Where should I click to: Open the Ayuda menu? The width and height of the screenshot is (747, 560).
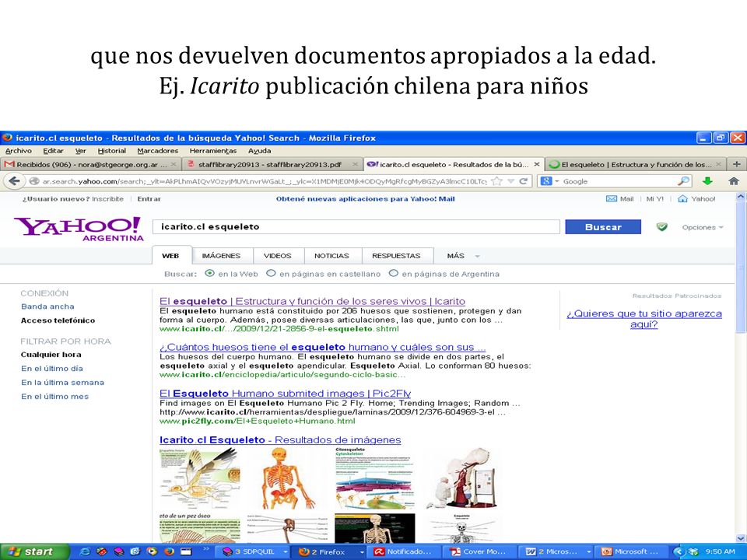pos(260,150)
